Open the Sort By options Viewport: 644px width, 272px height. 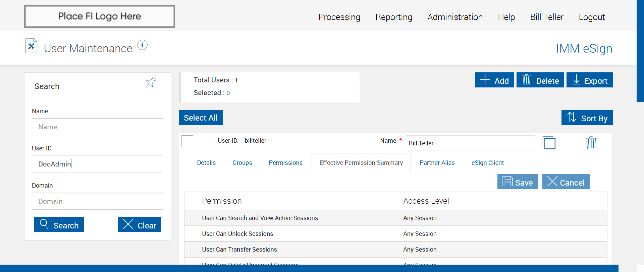[587, 118]
